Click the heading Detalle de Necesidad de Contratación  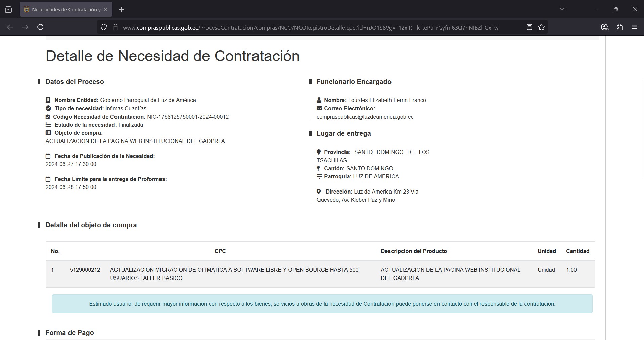[173, 56]
